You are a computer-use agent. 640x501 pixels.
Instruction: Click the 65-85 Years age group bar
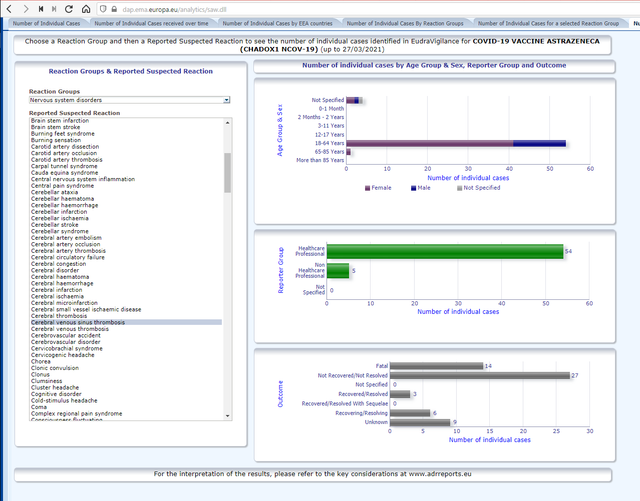point(349,152)
